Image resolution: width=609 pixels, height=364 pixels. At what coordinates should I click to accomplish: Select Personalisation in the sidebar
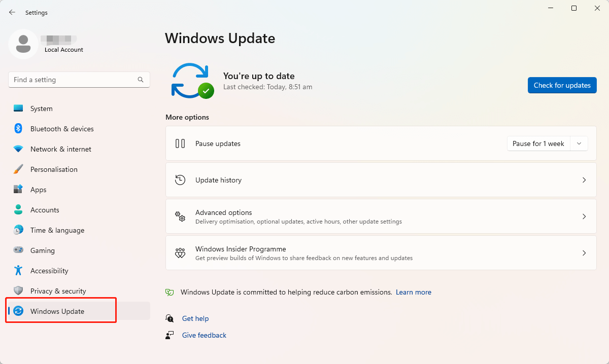point(79,169)
